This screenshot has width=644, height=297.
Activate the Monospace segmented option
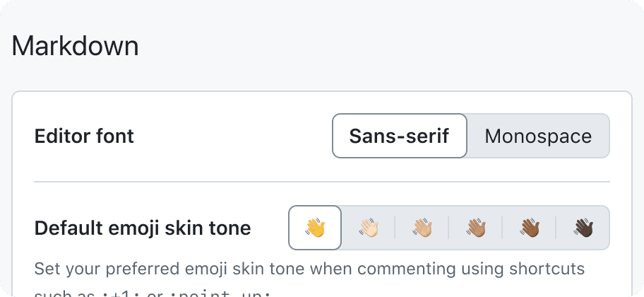[x=538, y=136]
